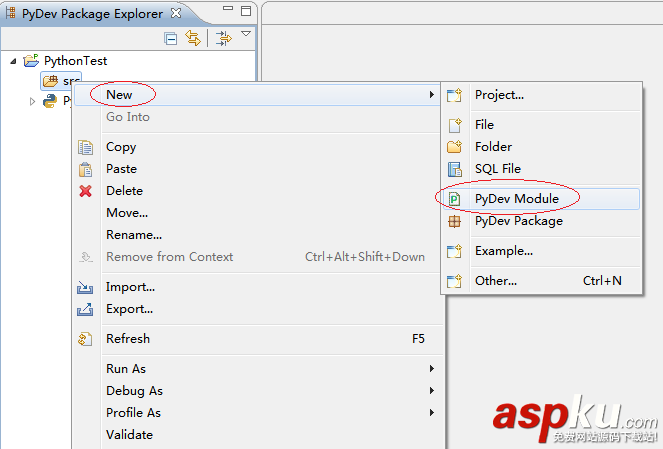
Task: Choose Delete from the context menu
Action: pos(257,191)
